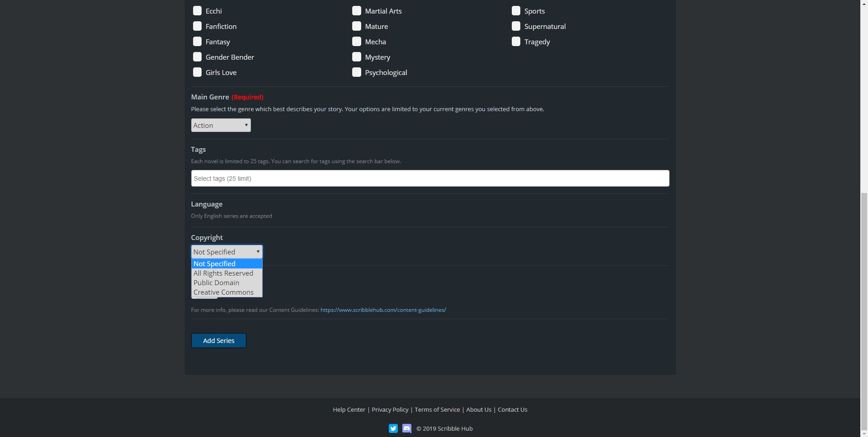Select Public Domain from copyright list
The image size is (868, 437).
coord(217,283)
